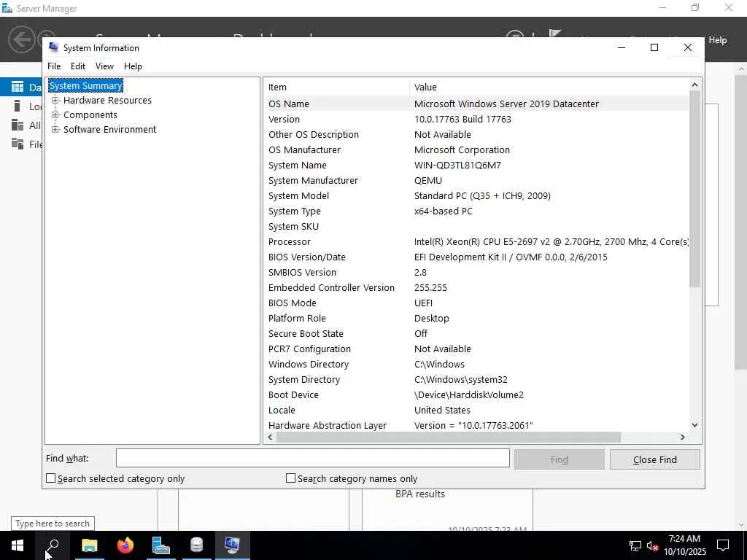
Task: Open the network status tray icon
Action: (635, 545)
